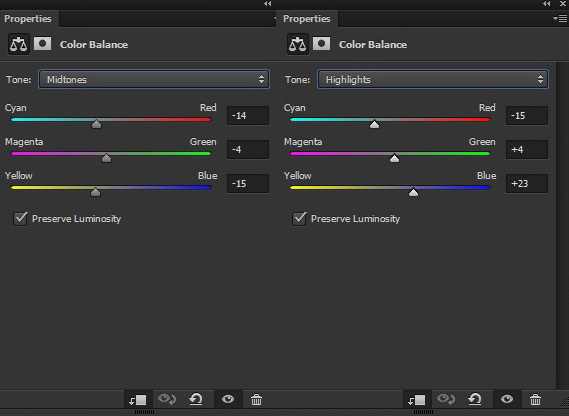
Task: Reset adjustment defaults in the Midtones panel
Action: (x=196, y=399)
